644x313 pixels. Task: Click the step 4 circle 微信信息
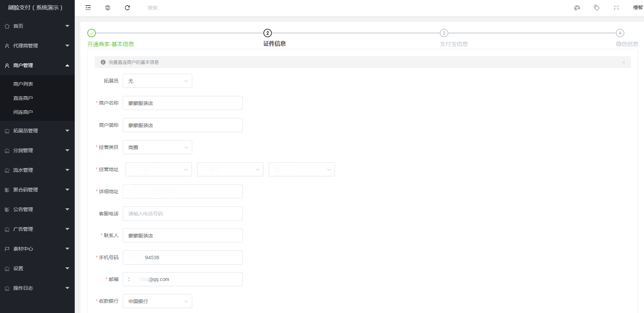click(x=620, y=33)
